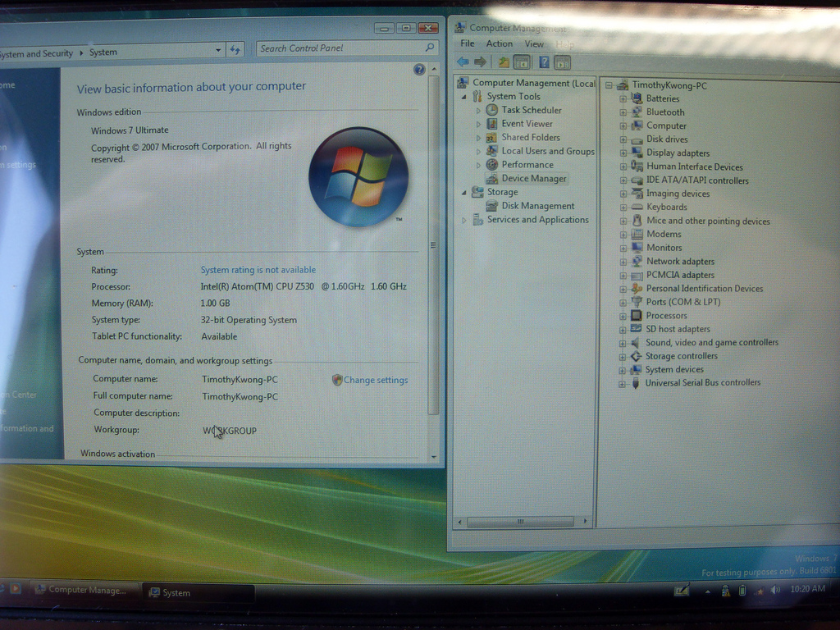The image size is (840, 630).
Task: Click the refresh button beside the address bar
Action: [x=235, y=50]
